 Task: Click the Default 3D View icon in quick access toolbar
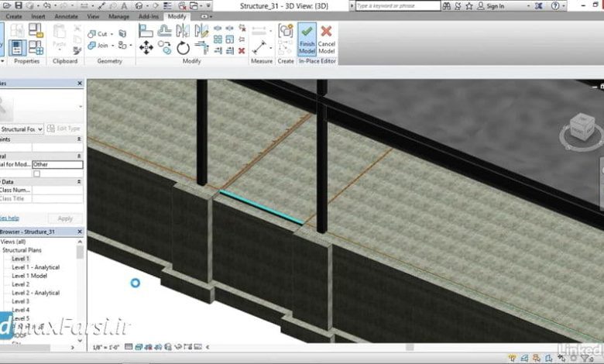(140, 5)
